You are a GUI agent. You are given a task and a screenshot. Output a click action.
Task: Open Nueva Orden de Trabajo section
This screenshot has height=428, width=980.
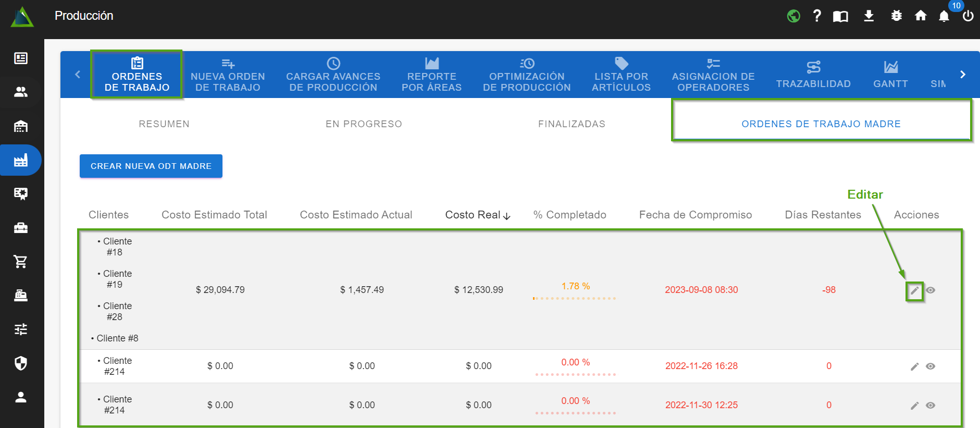click(228, 76)
